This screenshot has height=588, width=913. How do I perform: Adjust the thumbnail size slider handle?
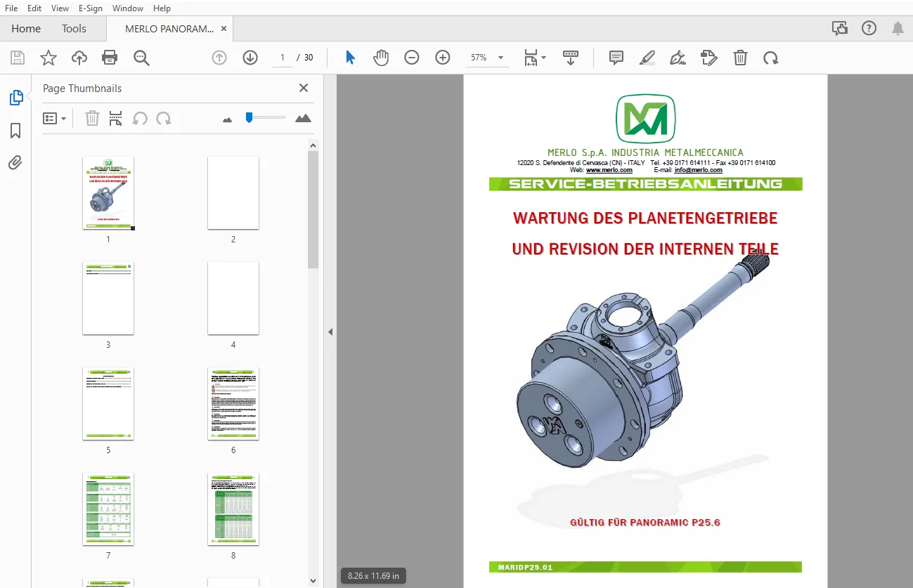coord(249,117)
